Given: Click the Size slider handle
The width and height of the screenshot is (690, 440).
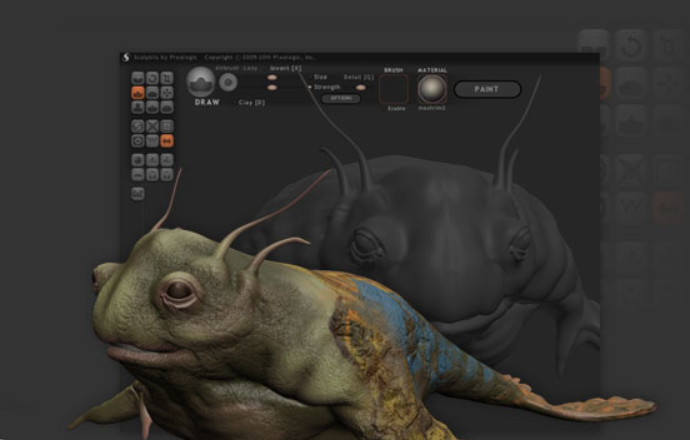Looking at the screenshot, I should click(x=272, y=77).
